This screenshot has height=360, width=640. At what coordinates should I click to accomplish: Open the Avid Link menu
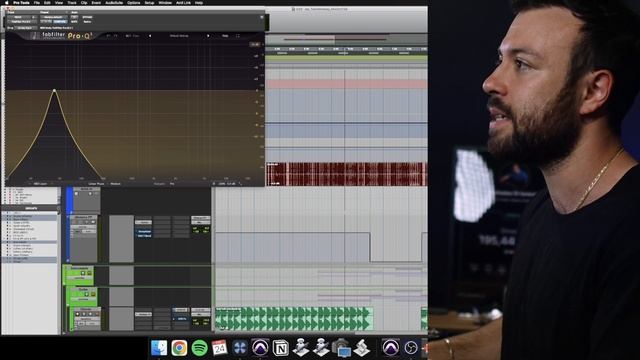tap(183, 2)
